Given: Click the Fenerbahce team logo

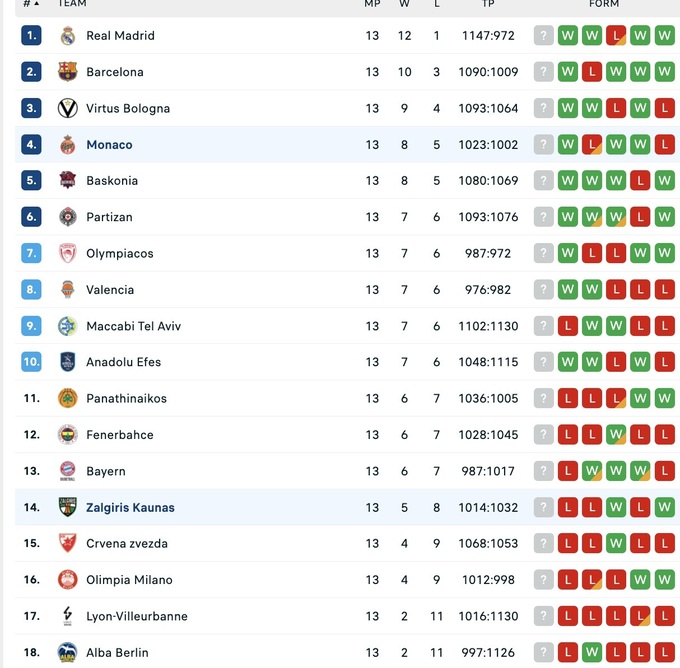Looking at the screenshot, I should (67, 435).
